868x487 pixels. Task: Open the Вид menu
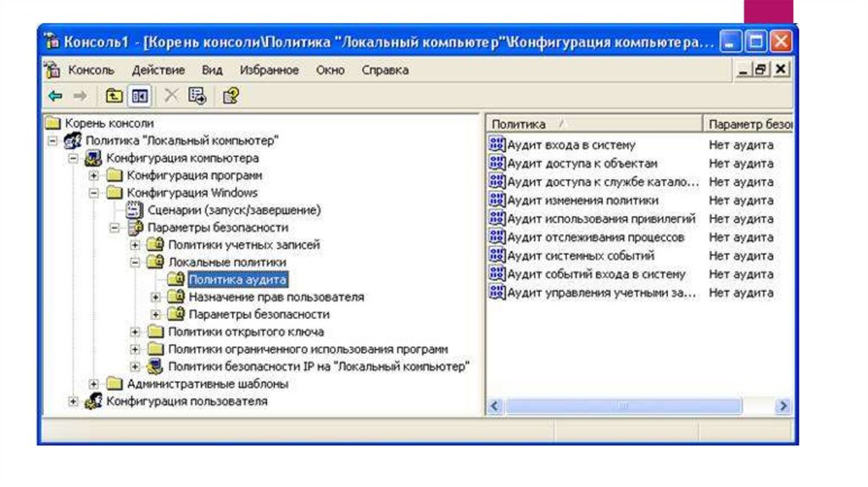point(212,70)
